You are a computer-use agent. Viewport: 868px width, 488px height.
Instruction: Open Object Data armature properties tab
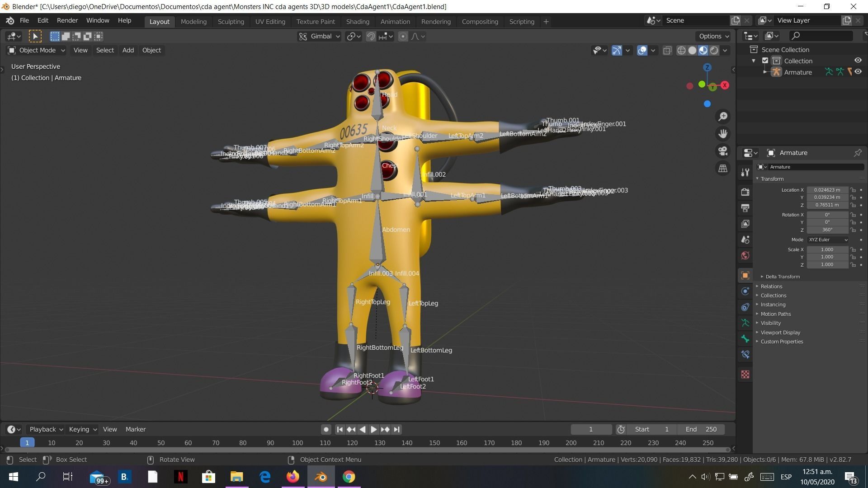click(x=745, y=323)
